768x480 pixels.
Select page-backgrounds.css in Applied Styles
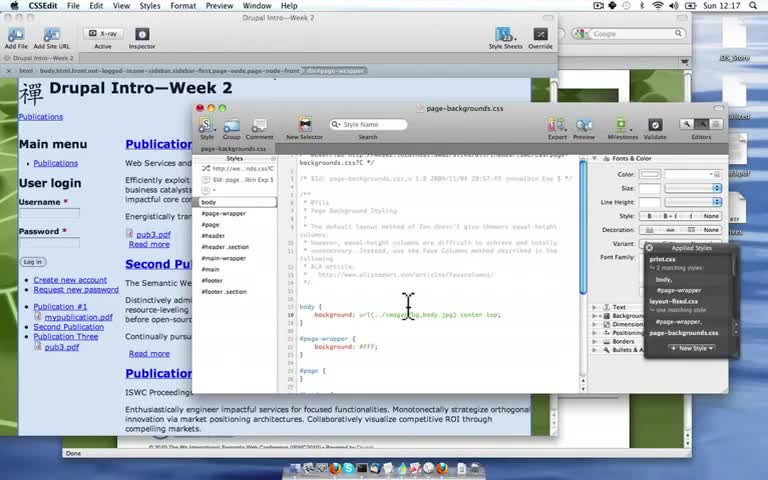[684, 333]
